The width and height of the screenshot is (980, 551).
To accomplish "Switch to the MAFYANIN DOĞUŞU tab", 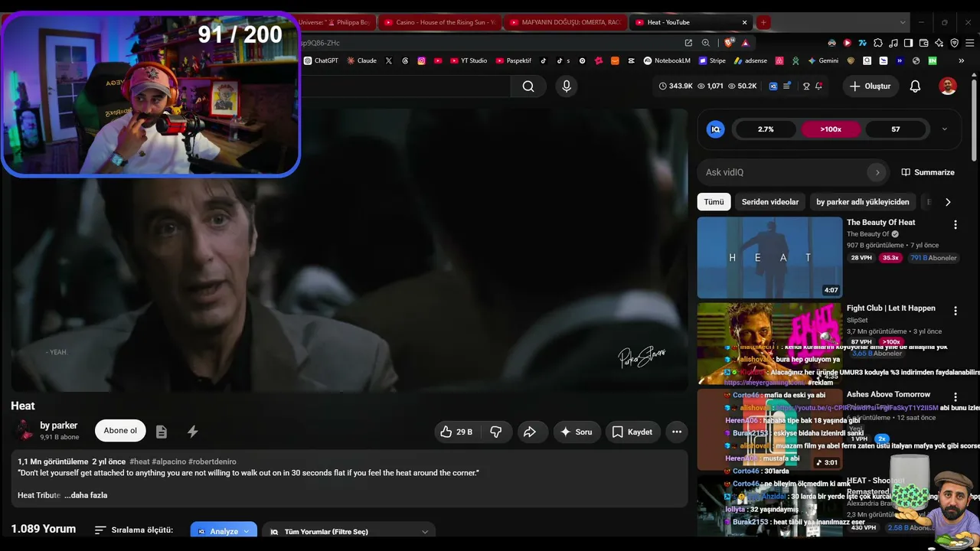I will [565, 22].
